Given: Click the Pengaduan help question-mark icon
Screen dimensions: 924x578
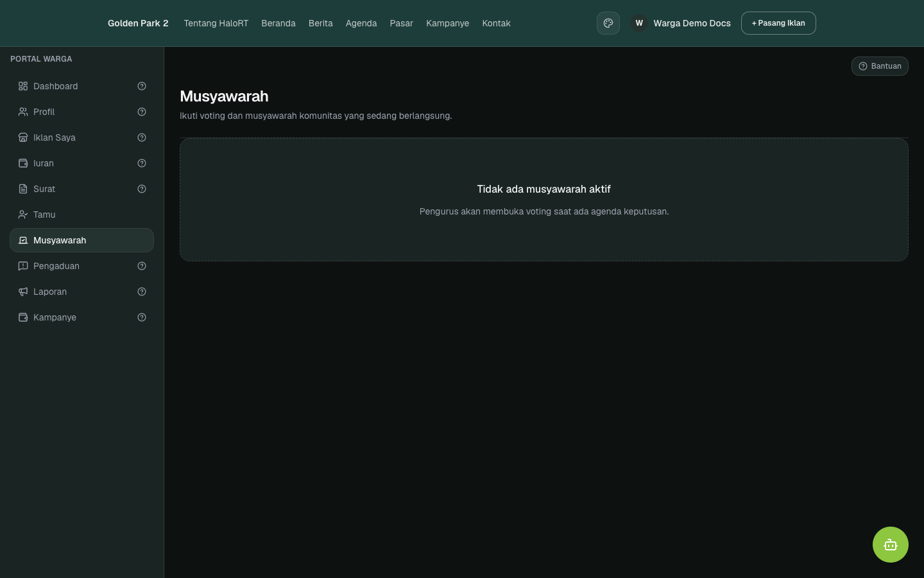Looking at the screenshot, I should pos(142,266).
